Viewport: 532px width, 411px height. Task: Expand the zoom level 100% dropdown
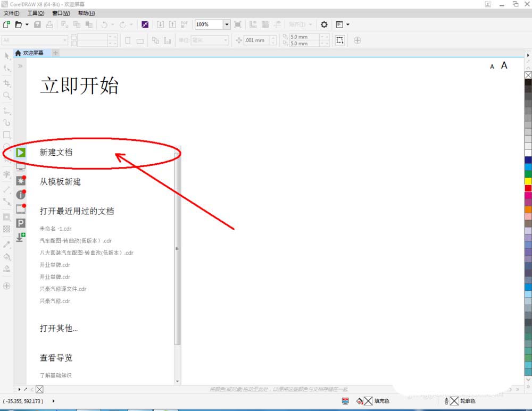[x=227, y=24]
